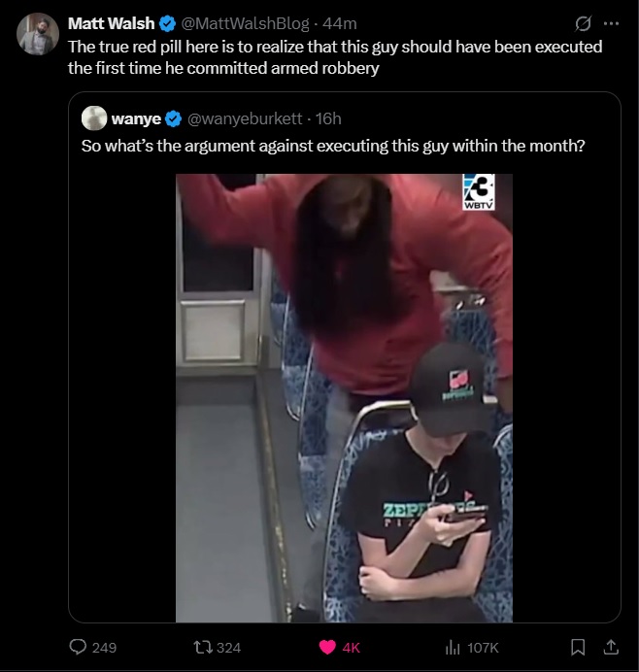639x672 pixels.
Task: Click Matt Walsh's blue verified badge
Action: click(x=168, y=23)
